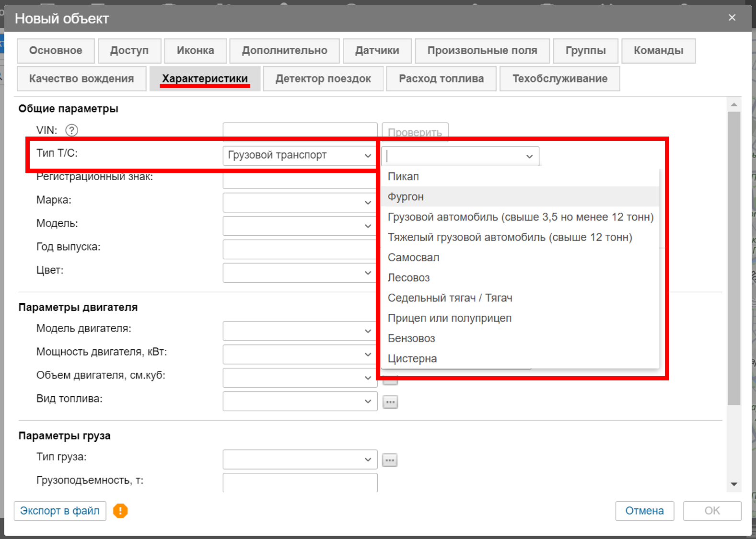This screenshot has width=756, height=539.
Task: Select Фургон from the vehicle subtype list
Action: click(406, 197)
